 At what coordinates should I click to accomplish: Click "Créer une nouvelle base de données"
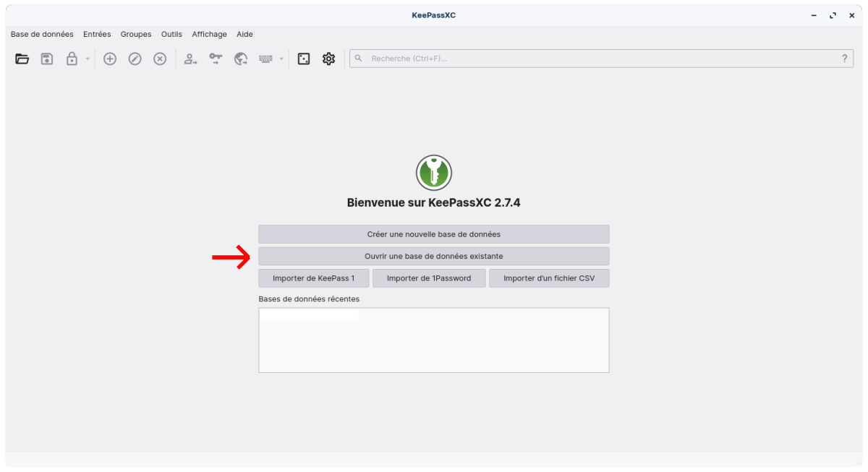[433, 234]
